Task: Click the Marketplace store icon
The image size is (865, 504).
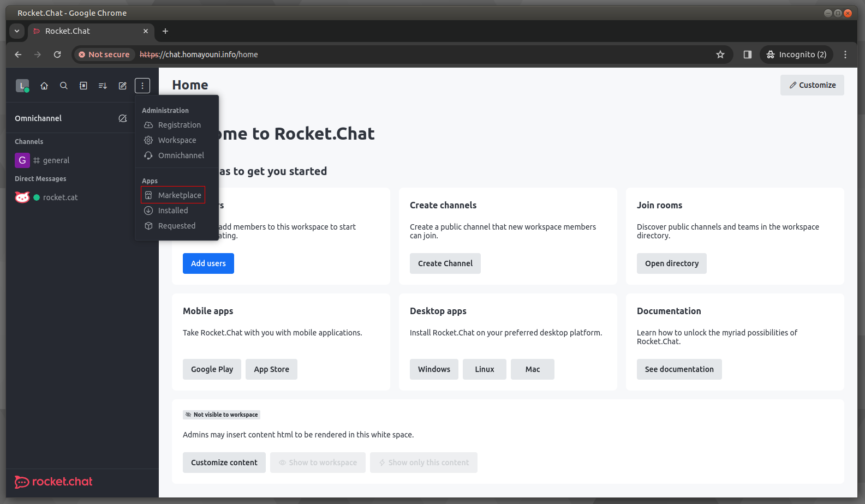Action: [148, 195]
